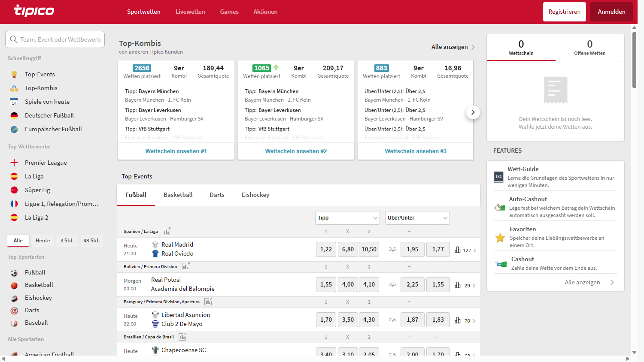This screenshot has height=362, width=644.
Task: Open more markets icon for Libertad Asuncion match
Action: (x=458, y=320)
